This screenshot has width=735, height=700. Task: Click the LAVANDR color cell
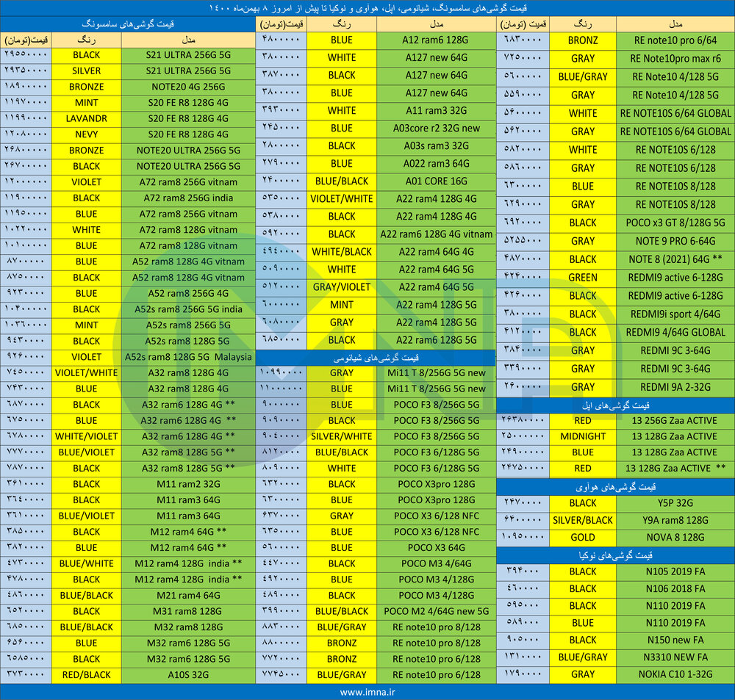[x=86, y=118]
